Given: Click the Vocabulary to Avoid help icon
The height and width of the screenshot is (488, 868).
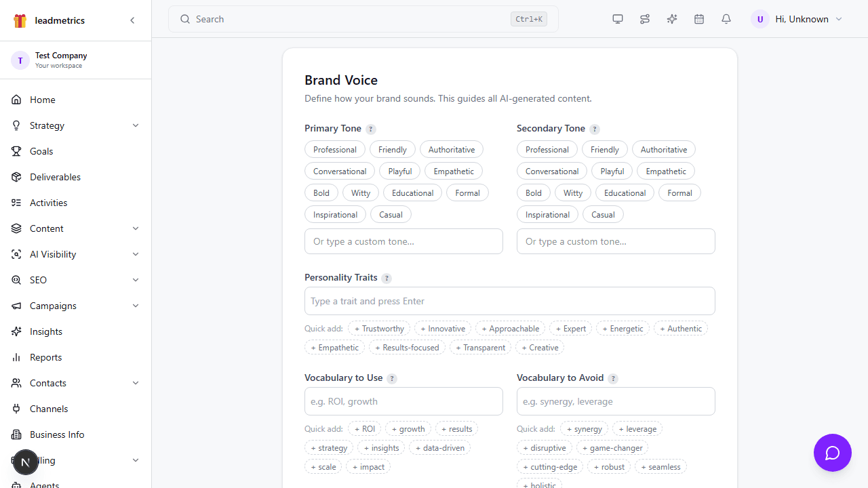Looking at the screenshot, I should tap(613, 378).
